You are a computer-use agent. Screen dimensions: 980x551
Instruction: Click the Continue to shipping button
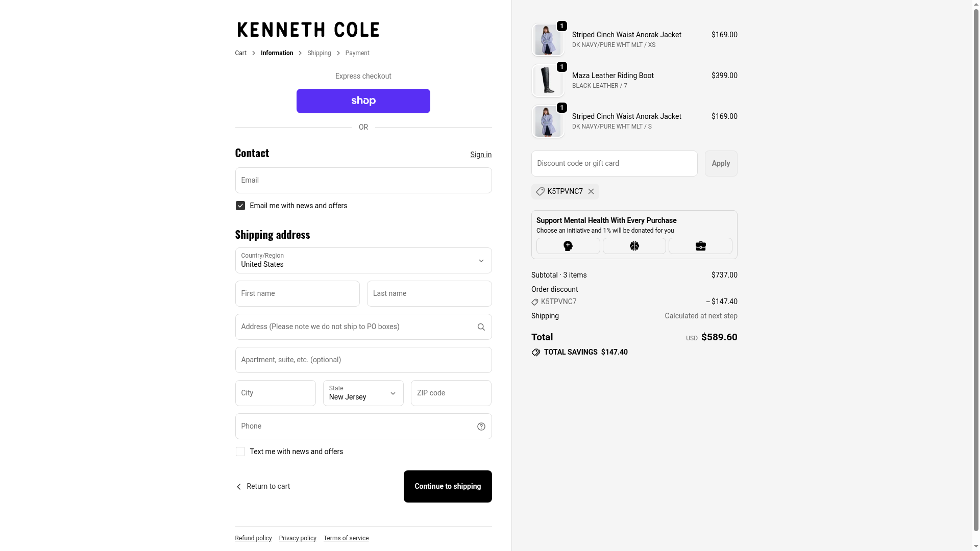click(x=448, y=486)
